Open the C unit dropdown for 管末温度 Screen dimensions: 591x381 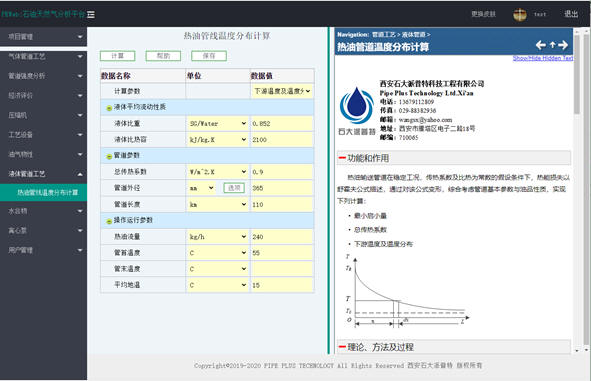coord(217,269)
